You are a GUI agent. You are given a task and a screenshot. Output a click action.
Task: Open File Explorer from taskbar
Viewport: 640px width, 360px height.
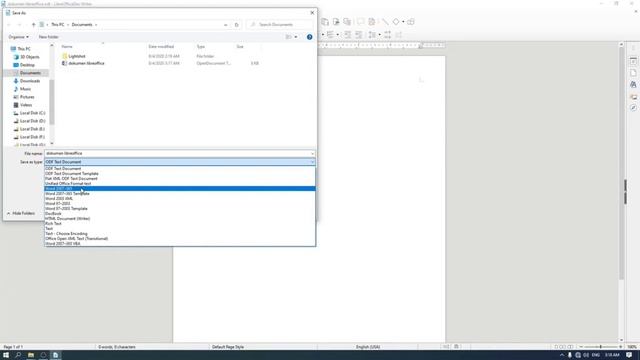click(31, 355)
